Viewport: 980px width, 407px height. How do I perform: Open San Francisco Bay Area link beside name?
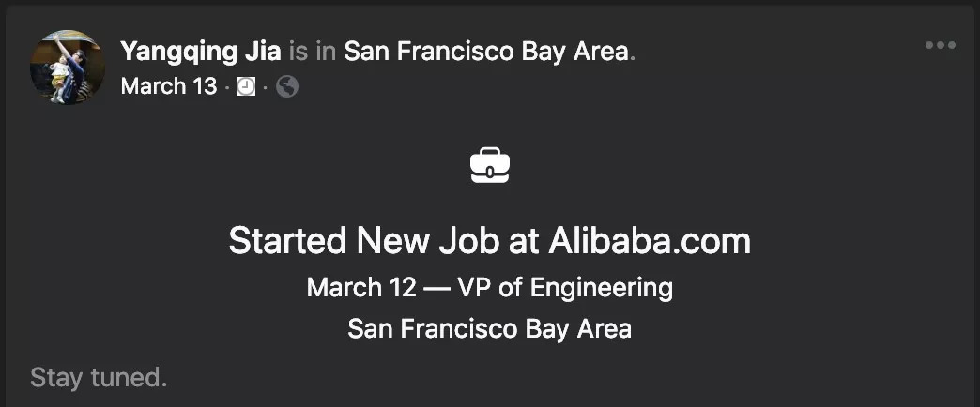[x=485, y=52]
